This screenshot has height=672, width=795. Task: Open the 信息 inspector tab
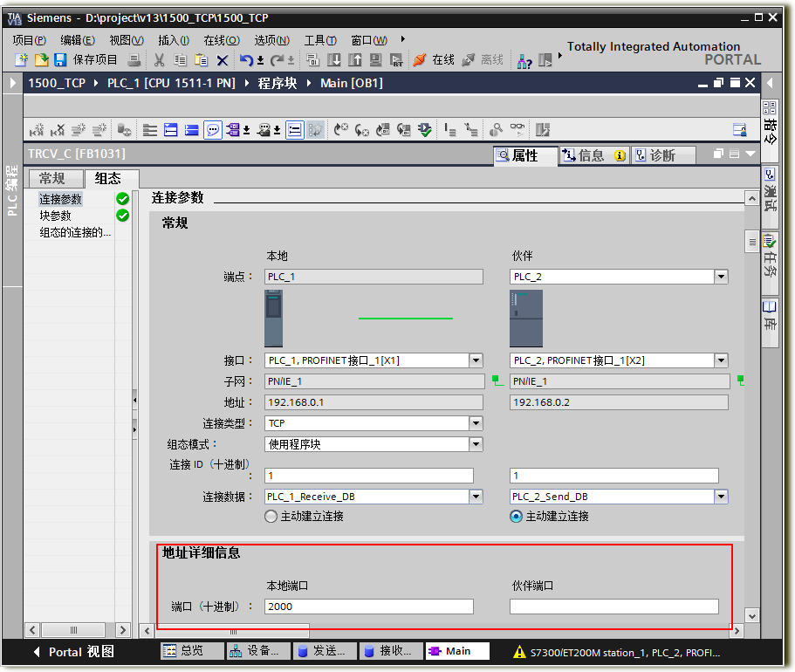coord(594,155)
